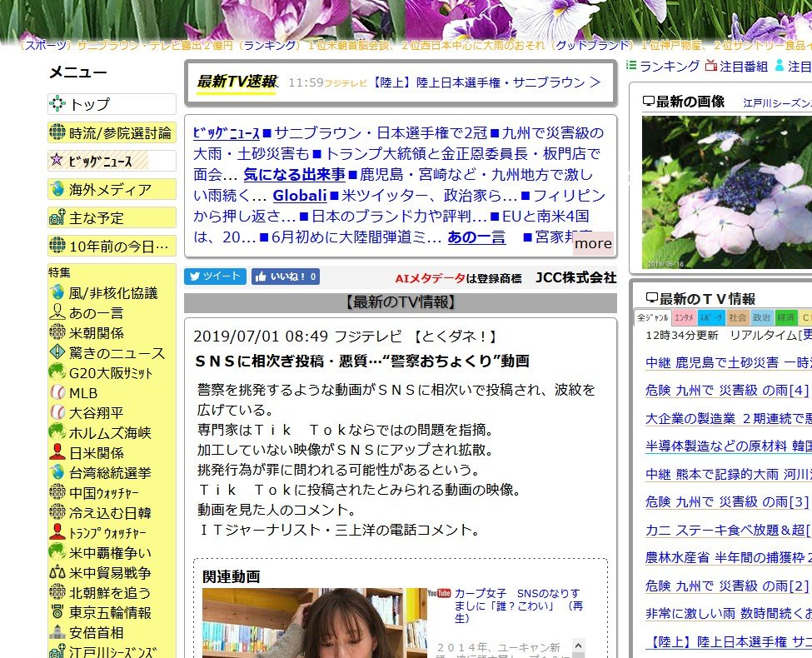Click the YouTube icon in 関連動画

(x=439, y=593)
